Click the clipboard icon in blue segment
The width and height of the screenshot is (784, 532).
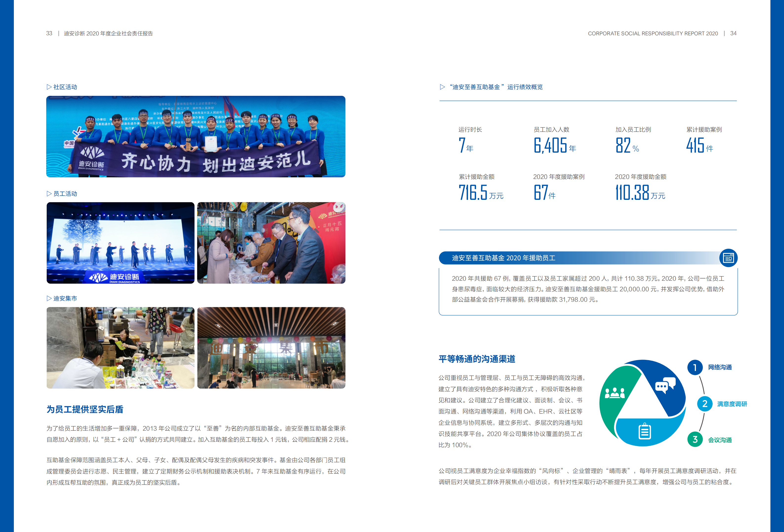coord(644,431)
